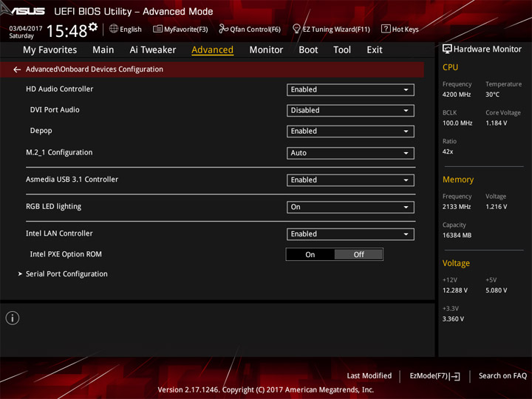The image size is (532, 399).
Task: Click the Hot Keys question mark icon
Action: click(386, 29)
